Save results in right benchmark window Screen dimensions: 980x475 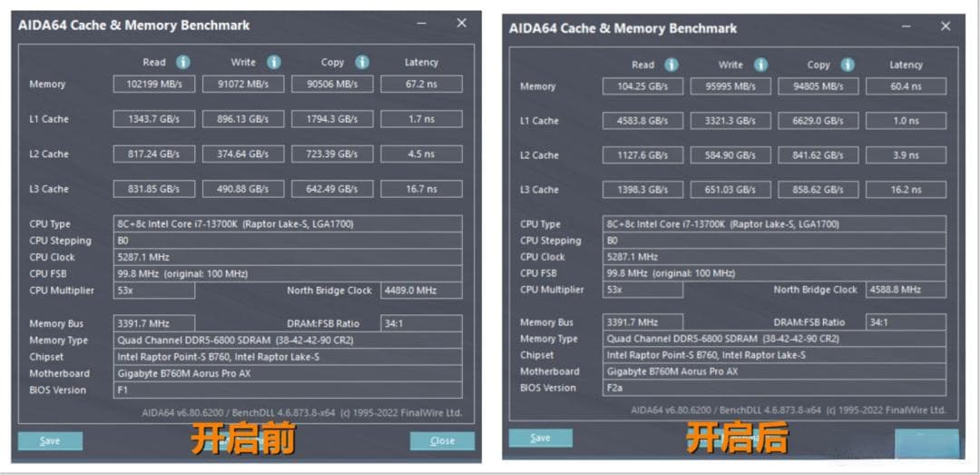point(540,438)
